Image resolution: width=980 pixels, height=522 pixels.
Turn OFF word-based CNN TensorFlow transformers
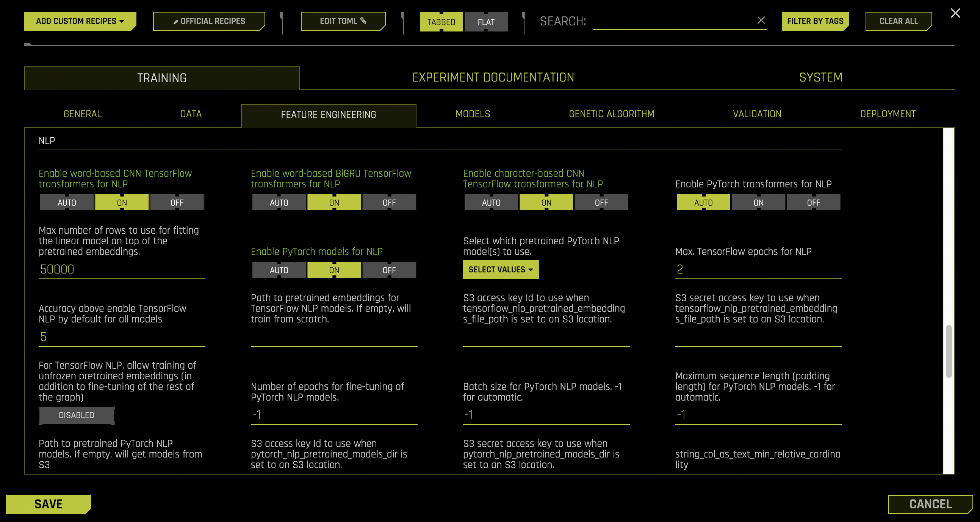coord(177,202)
